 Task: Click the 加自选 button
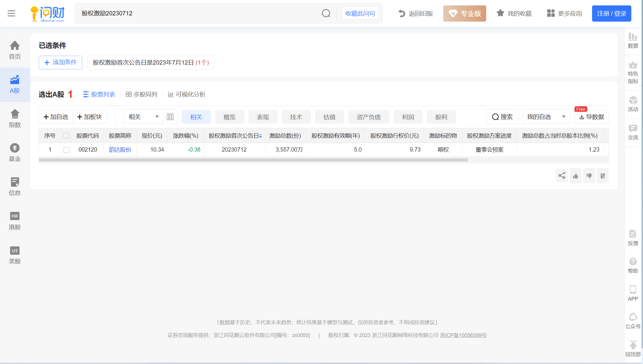click(56, 117)
